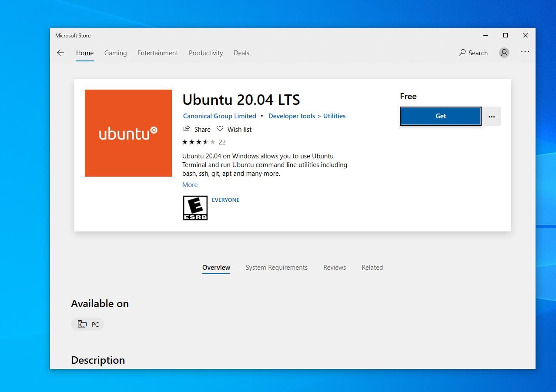Expand the description with More
556x392 pixels.
190,185
